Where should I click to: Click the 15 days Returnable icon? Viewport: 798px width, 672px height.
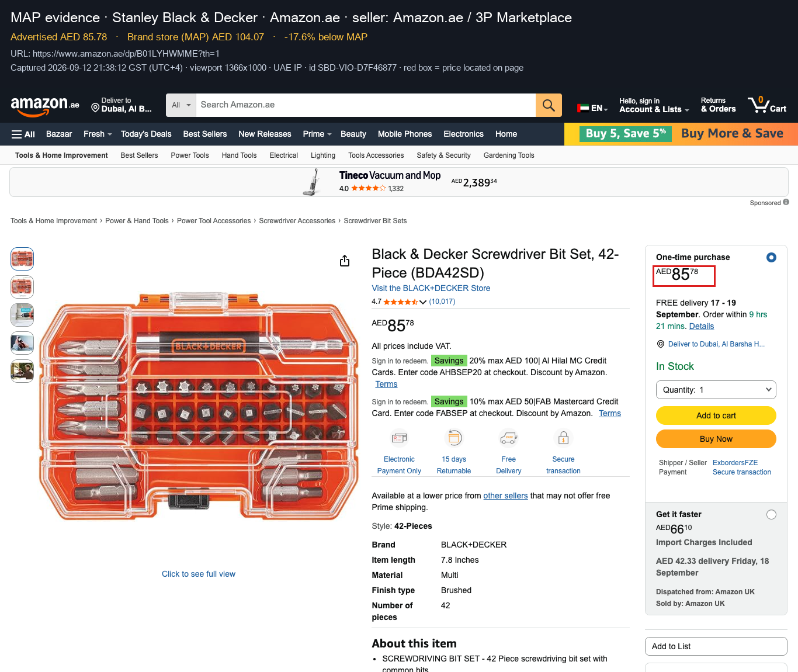pos(454,438)
